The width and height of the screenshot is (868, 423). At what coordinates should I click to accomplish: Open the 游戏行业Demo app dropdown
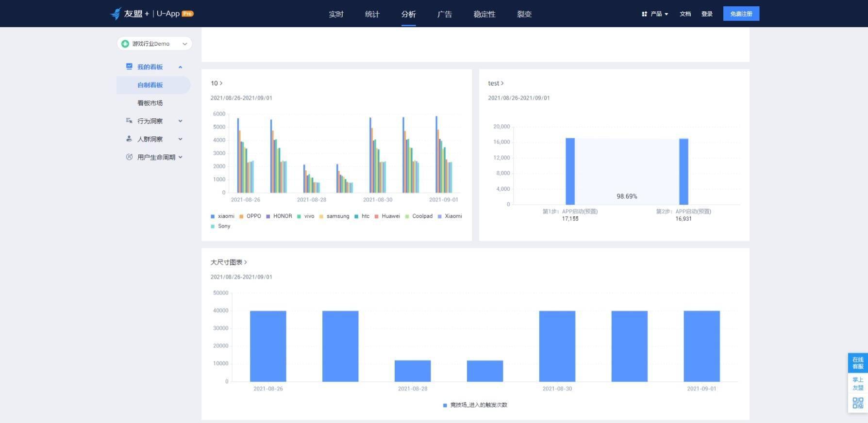(154, 44)
